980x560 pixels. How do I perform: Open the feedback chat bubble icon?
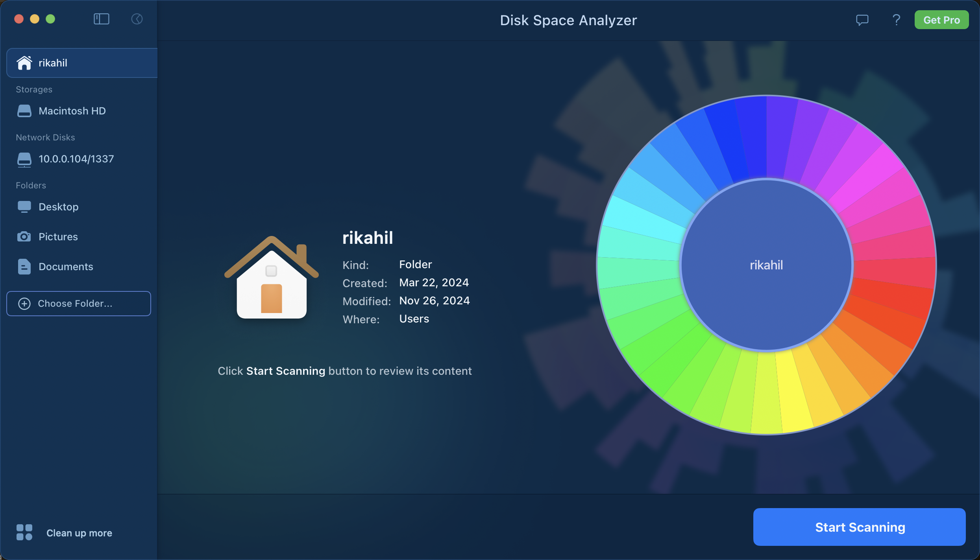[x=862, y=20]
